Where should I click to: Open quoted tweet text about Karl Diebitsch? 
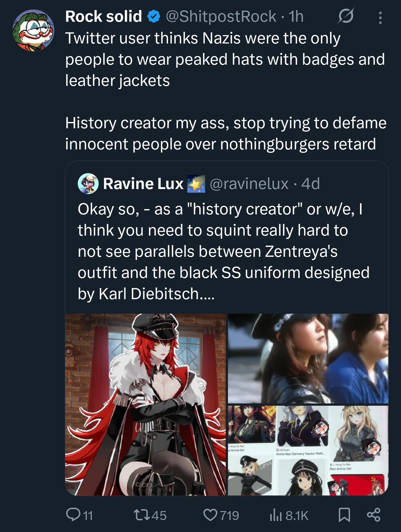pyautogui.click(x=223, y=251)
